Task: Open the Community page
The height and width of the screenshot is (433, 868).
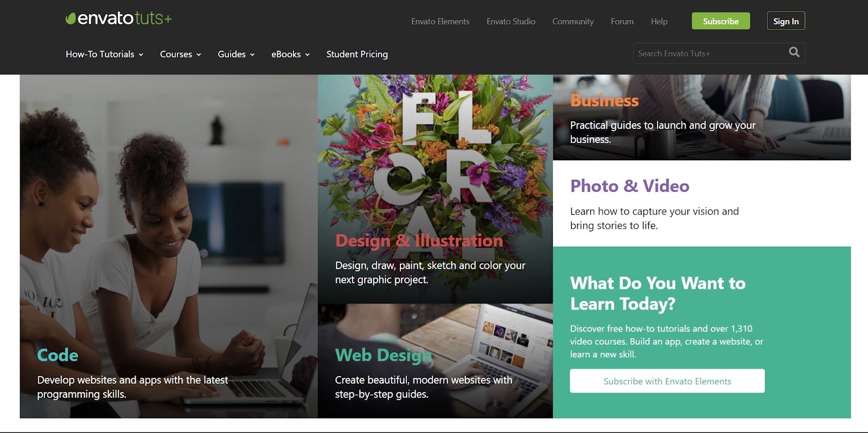Action: (573, 22)
